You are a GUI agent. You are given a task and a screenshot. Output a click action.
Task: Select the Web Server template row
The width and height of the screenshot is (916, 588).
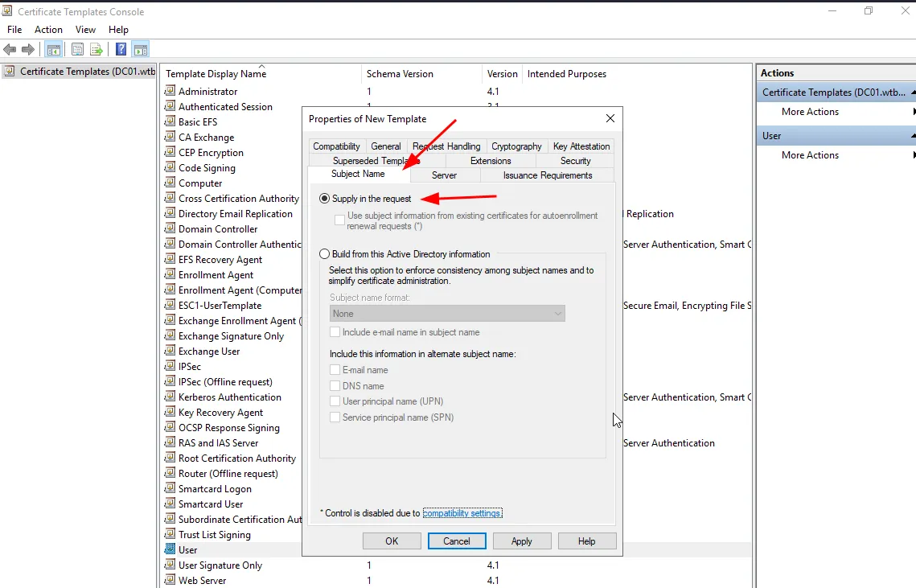202,581
